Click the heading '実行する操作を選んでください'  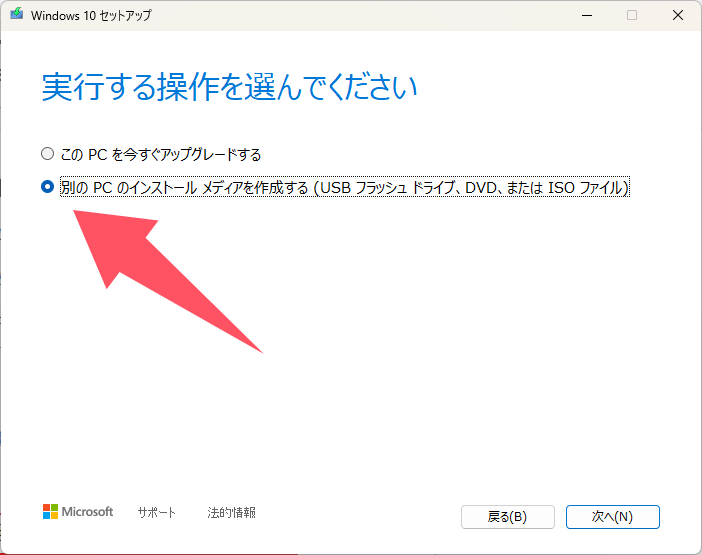[x=230, y=87]
